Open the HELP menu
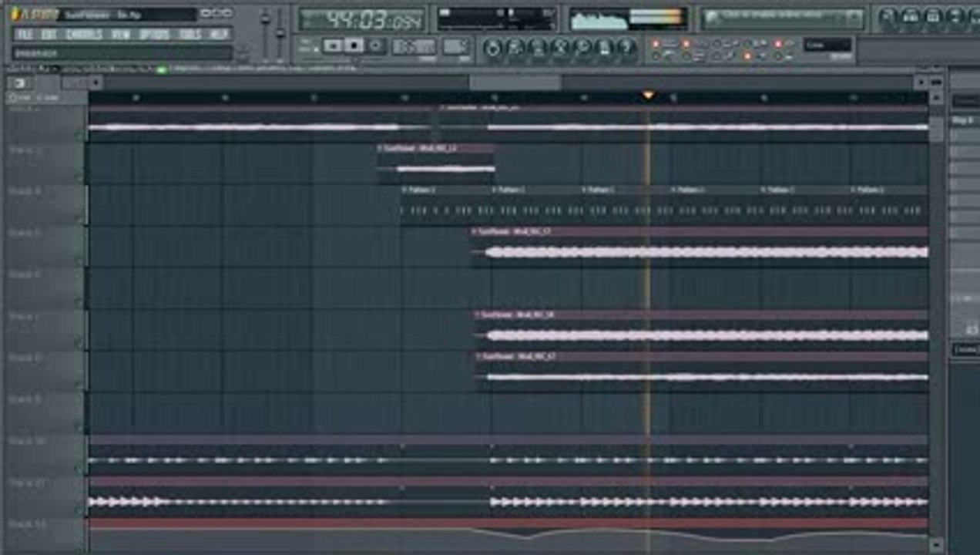Image resolution: width=980 pixels, height=555 pixels. tap(220, 35)
